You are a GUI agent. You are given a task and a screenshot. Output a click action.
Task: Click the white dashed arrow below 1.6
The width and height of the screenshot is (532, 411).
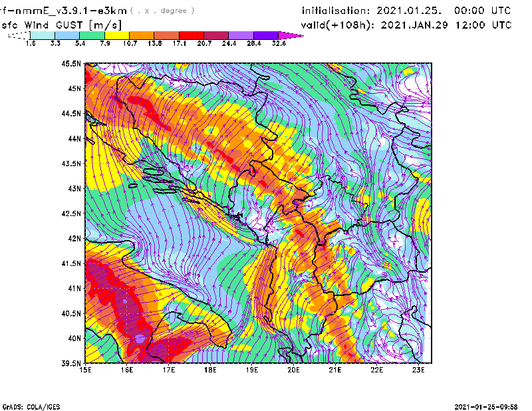[19, 35]
